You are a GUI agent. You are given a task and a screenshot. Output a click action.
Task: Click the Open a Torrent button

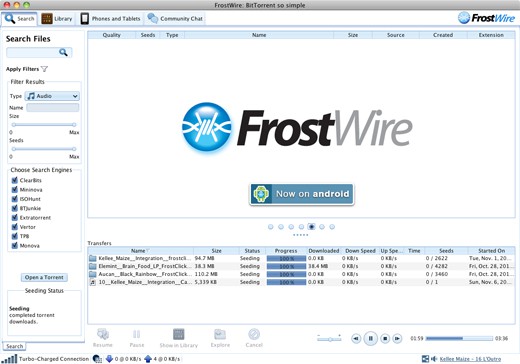[44, 277]
